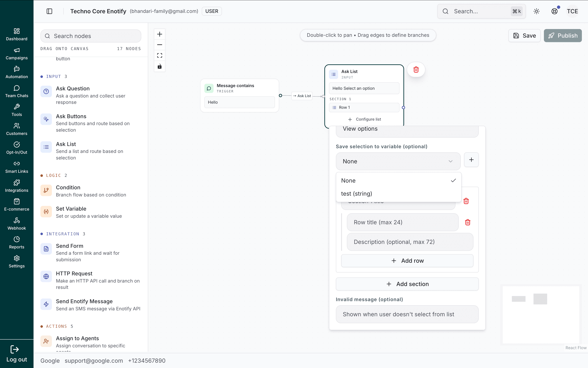The height and width of the screenshot is (368, 588).
Task: Select the Send Form node item
Action: [x=91, y=252]
